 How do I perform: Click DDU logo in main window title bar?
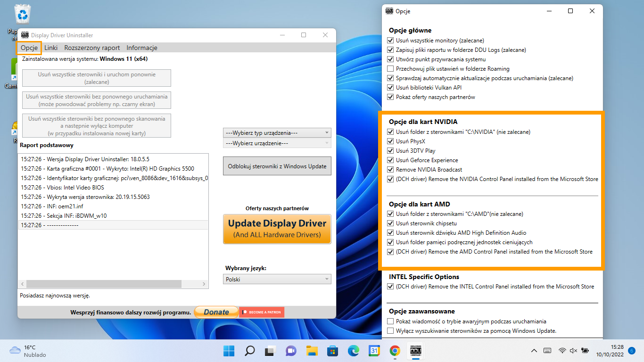pyautogui.click(x=25, y=35)
